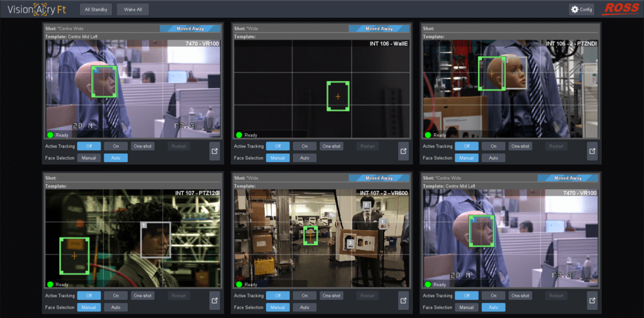This screenshot has height=318, width=644.
Task: Set Face Selection to Auto for INT 106 - WallE
Action: click(304, 158)
